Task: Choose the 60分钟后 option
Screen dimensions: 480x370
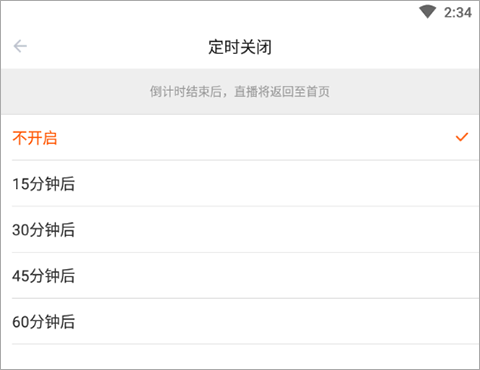Action: click(240, 322)
